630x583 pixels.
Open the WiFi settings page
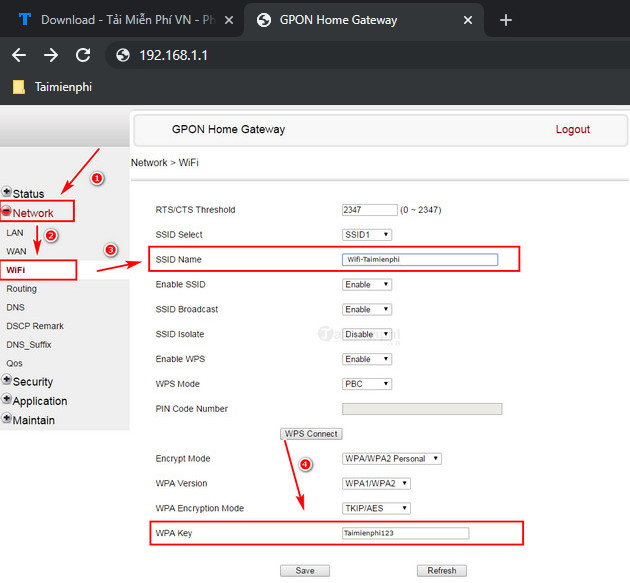coord(16,270)
